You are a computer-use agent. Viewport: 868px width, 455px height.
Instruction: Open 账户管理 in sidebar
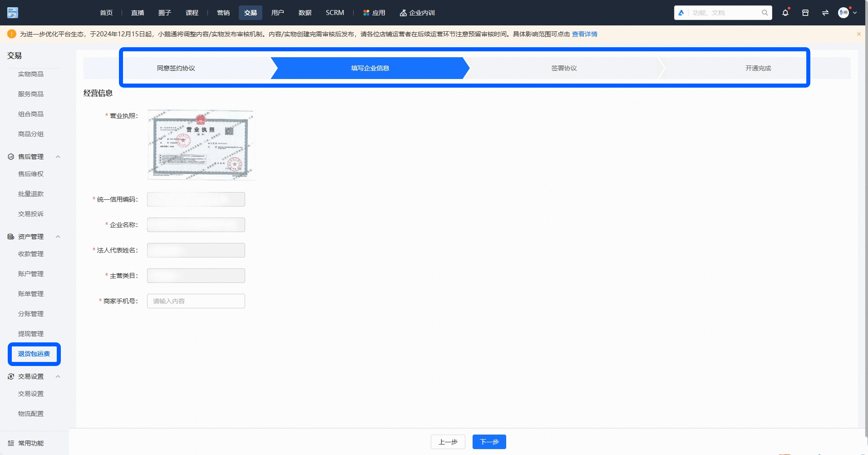click(x=31, y=274)
